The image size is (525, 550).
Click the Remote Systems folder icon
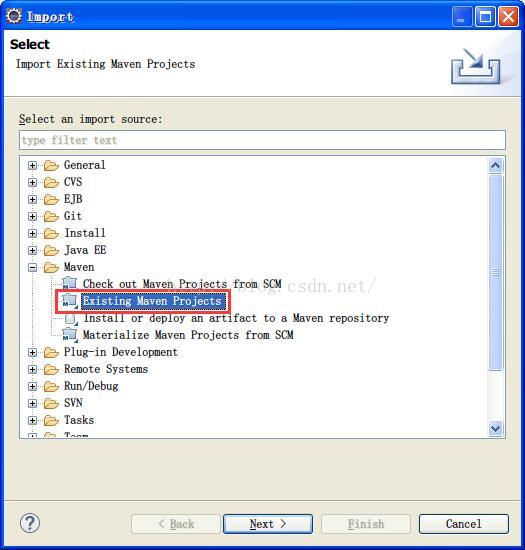pyautogui.click(x=51, y=369)
